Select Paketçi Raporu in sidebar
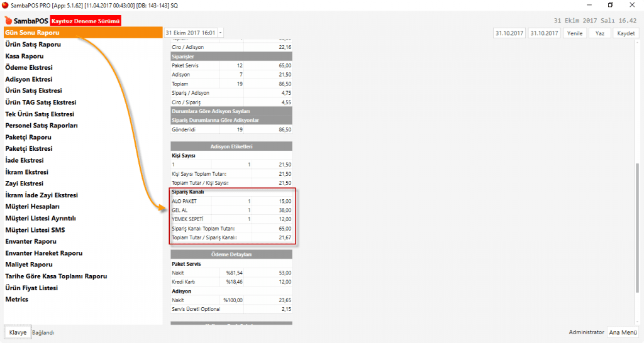 pyautogui.click(x=28, y=137)
